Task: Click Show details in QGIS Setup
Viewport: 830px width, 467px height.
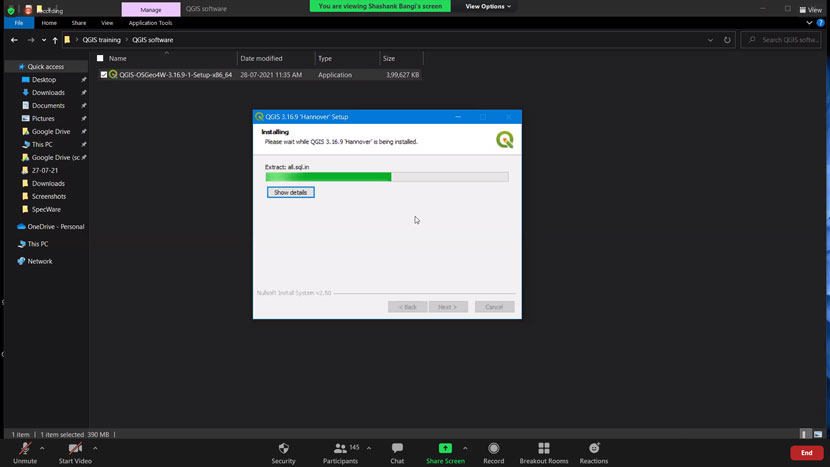Action: coord(291,192)
